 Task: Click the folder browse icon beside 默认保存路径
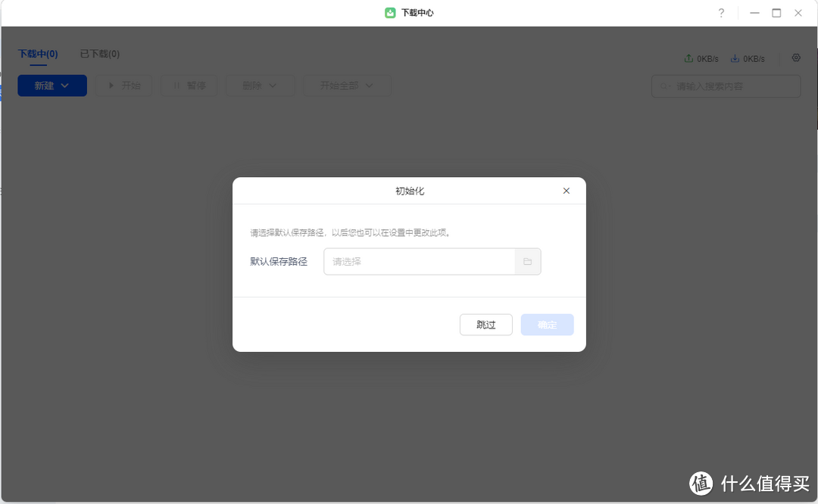[527, 261]
